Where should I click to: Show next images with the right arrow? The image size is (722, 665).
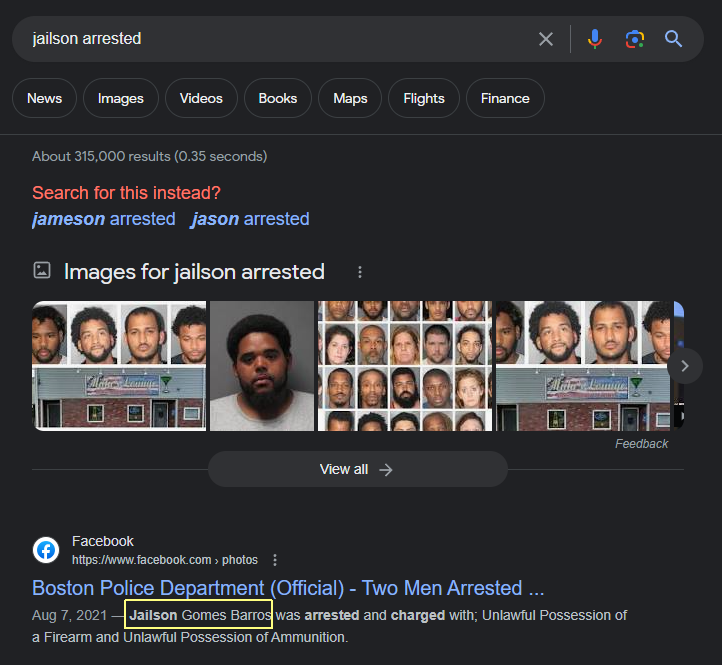coord(685,366)
